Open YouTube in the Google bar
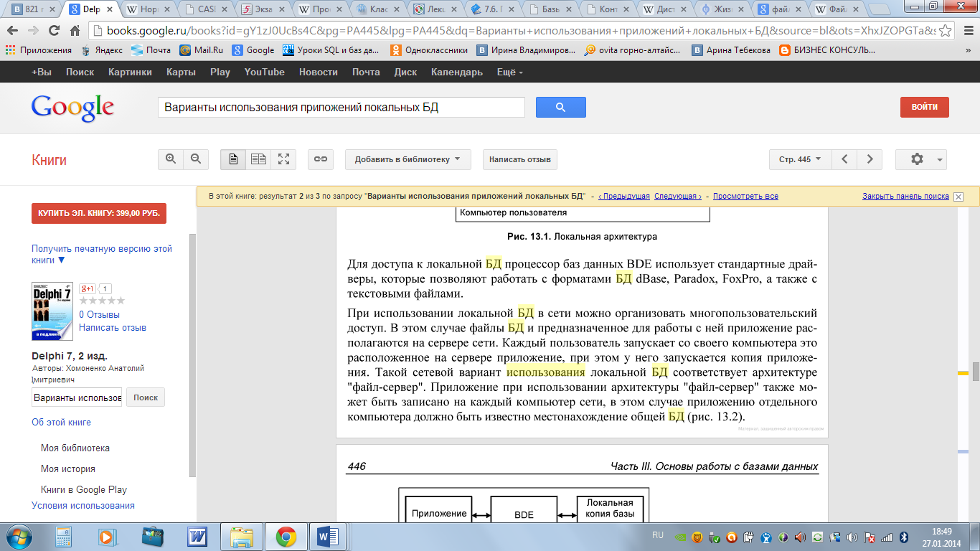 (264, 72)
